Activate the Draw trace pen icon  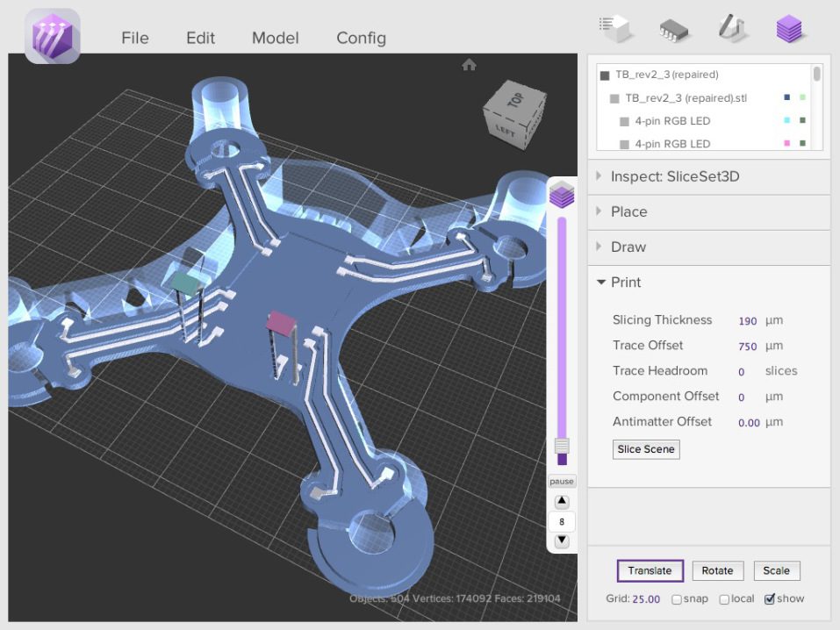pyautogui.click(x=730, y=28)
